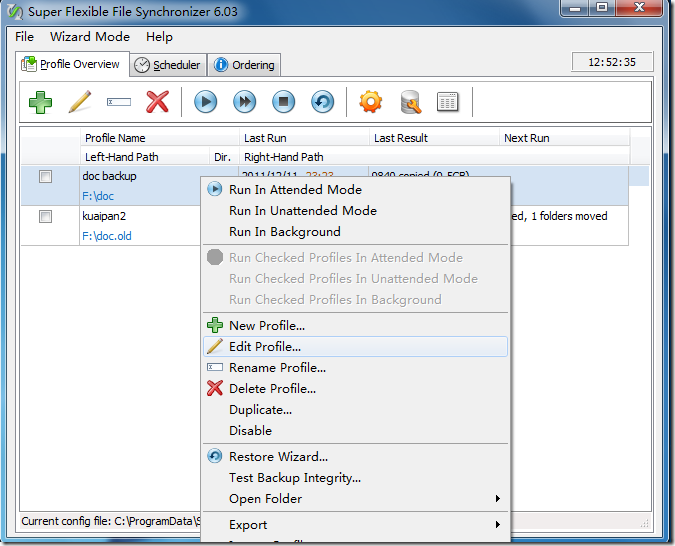The height and width of the screenshot is (546, 675).
Task: Click the fast-forward Run Unattended toolbar button
Action: click(245, 102)
